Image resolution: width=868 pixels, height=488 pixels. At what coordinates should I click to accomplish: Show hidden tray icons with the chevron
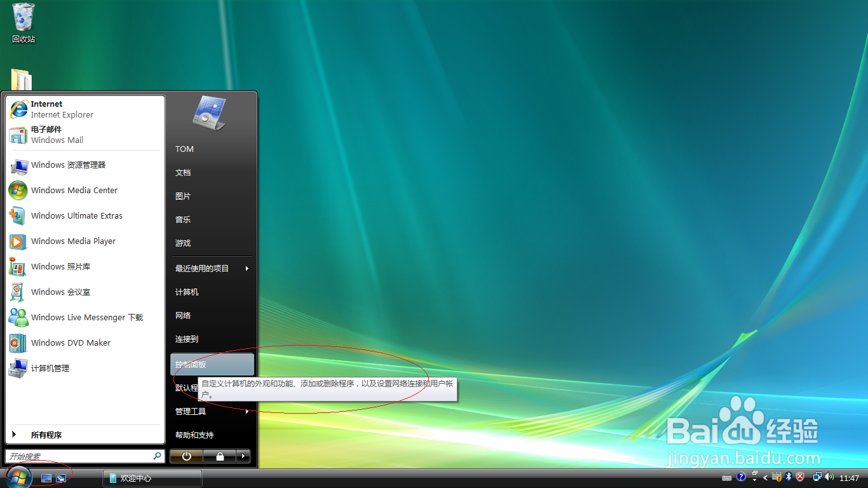(766, 478)
